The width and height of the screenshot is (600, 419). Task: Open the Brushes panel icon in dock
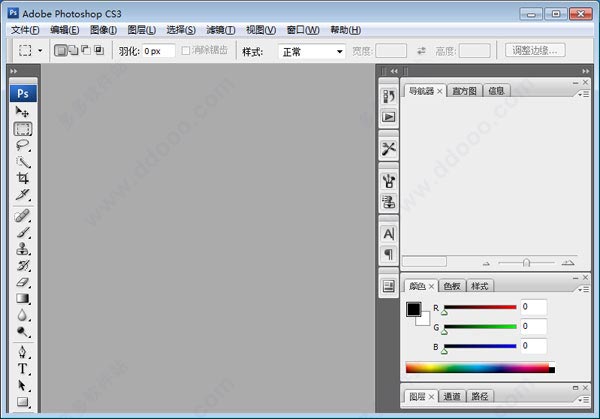(389, 181)
